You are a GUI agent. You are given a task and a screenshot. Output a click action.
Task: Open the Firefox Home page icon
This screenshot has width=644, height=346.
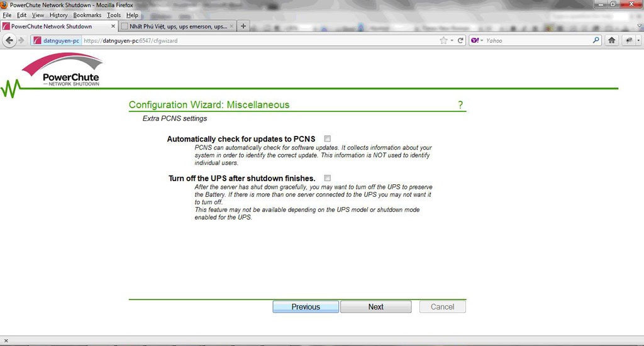point(611,40)
